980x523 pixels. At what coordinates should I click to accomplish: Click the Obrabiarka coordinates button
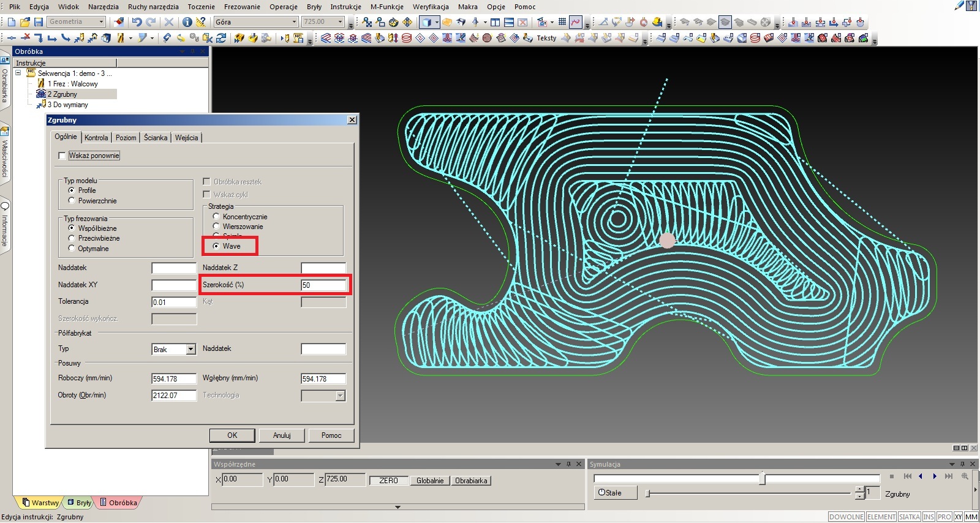coord(471,481)
